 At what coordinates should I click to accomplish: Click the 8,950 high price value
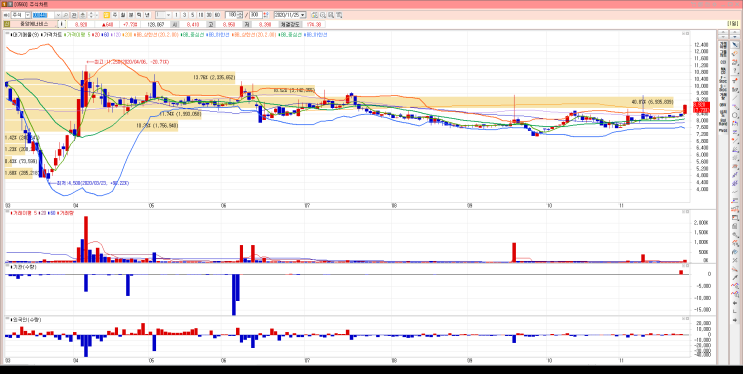(228, 24)
